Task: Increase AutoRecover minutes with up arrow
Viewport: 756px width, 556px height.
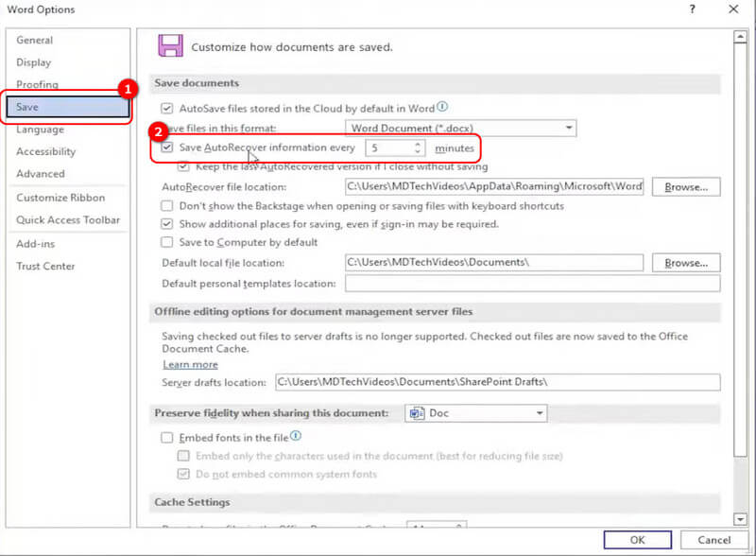Action: (418, 144)
